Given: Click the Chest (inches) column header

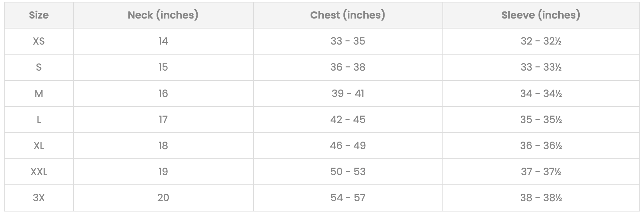Looking at the screenshot, I should click(348, 15).
